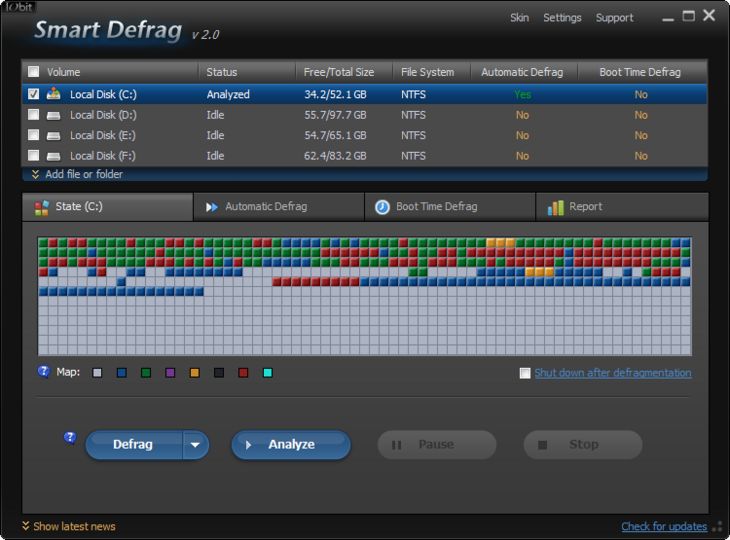Click the 34.2/52.1 GB size cell
This screenshot has width=730, height=540.
pyautogui.click(x=335, y=94)
